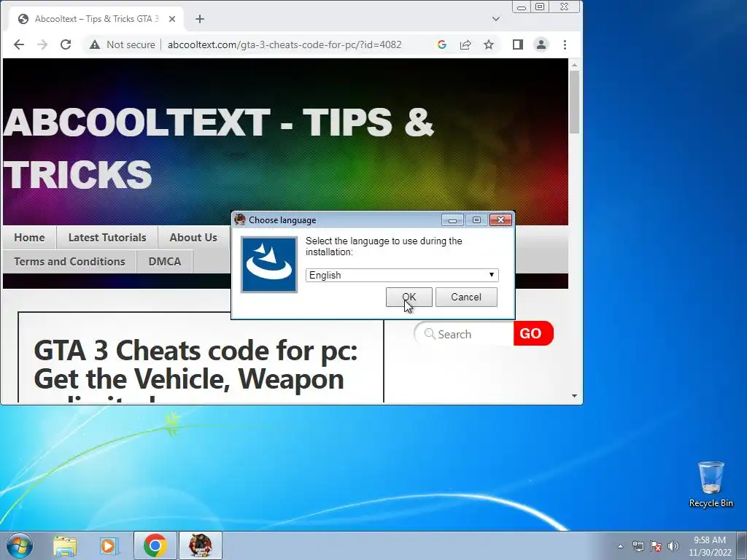This screenshot has height=560, width=747.
Task: Reload the page with refresh icon
Action: coord(66,44)
